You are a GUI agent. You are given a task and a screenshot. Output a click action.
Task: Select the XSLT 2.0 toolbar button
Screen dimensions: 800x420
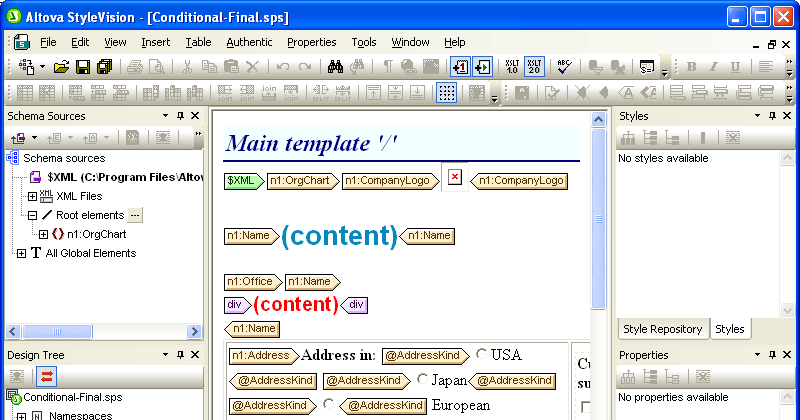pyautogui.click(x=534, y=67)
